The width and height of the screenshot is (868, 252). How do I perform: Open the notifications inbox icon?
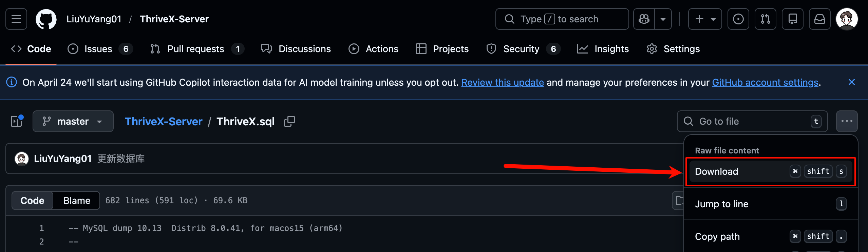(x=819, y=19)
